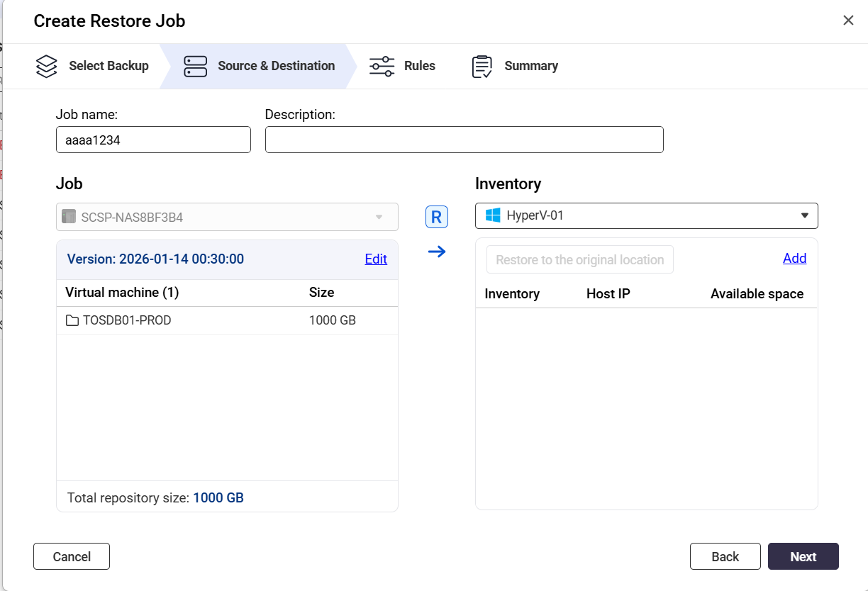Close the Create Restore Job dialog
Screen dimensions: 868x591
coord(848,21)
